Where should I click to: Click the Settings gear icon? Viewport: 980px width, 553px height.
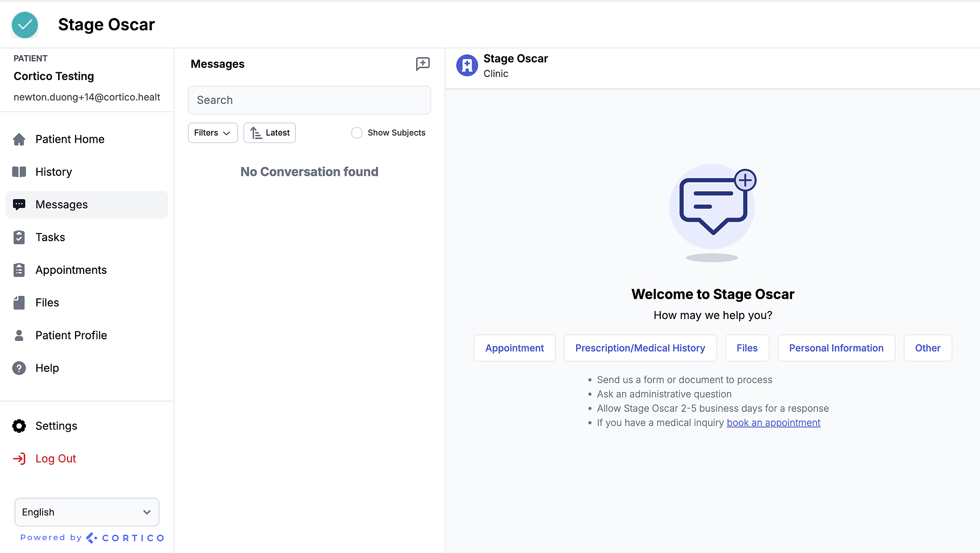coord(19,426)
